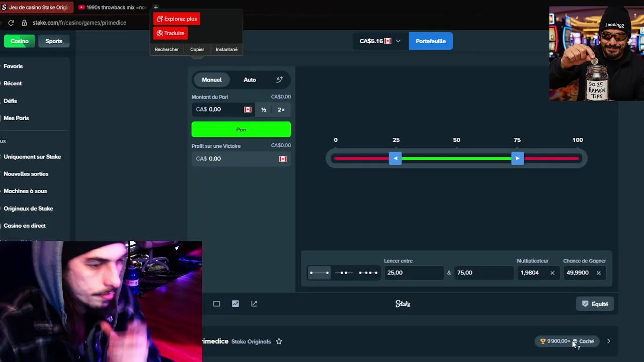Click the upper bound 75,00 field
This screenshot has width=644, height=362.
coord(484,273)
